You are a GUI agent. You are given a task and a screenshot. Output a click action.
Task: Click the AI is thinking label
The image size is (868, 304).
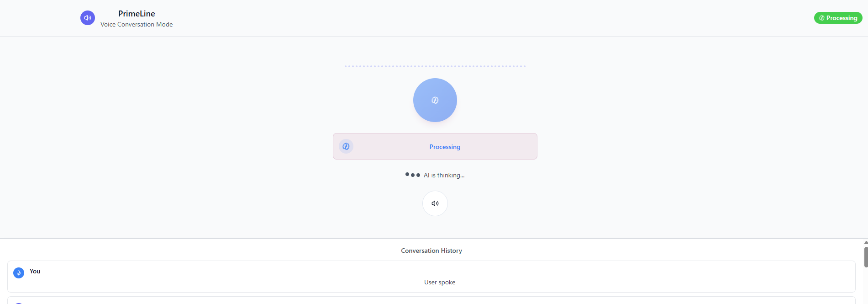(x=444, y=175)
